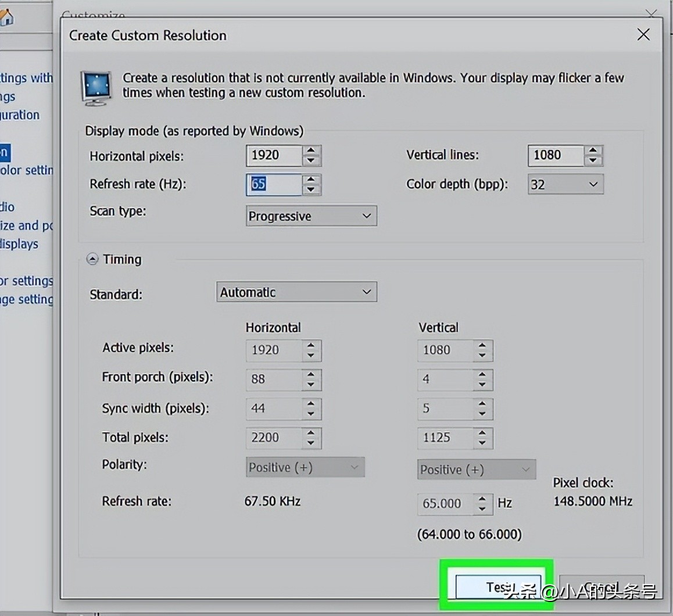The width and height of the screenshot is (673, 616).
Task: Click the vertical Total pixels 1125 field
Action: (446, 438)
